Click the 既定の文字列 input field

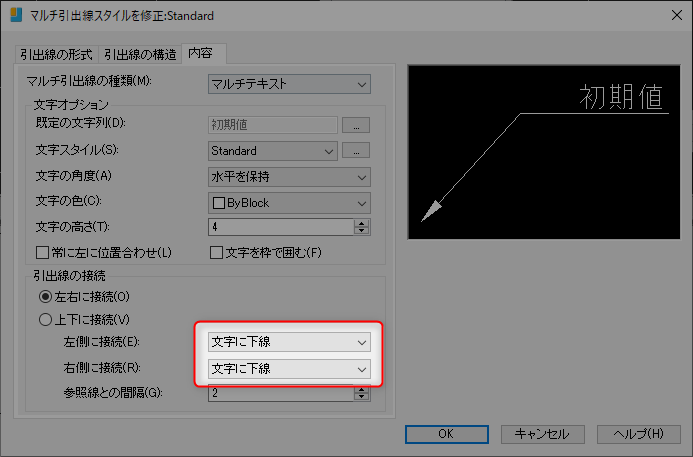tap(273, 125)
